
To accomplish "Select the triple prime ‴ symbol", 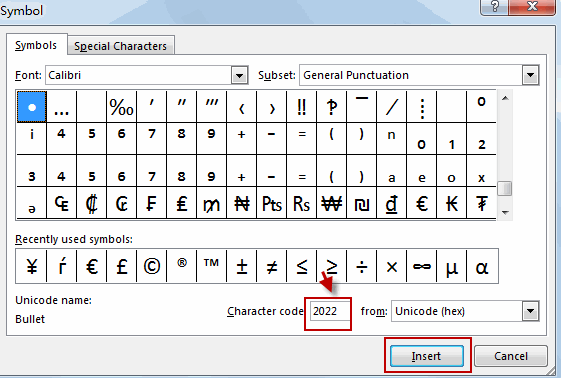I will click(211, 107).
